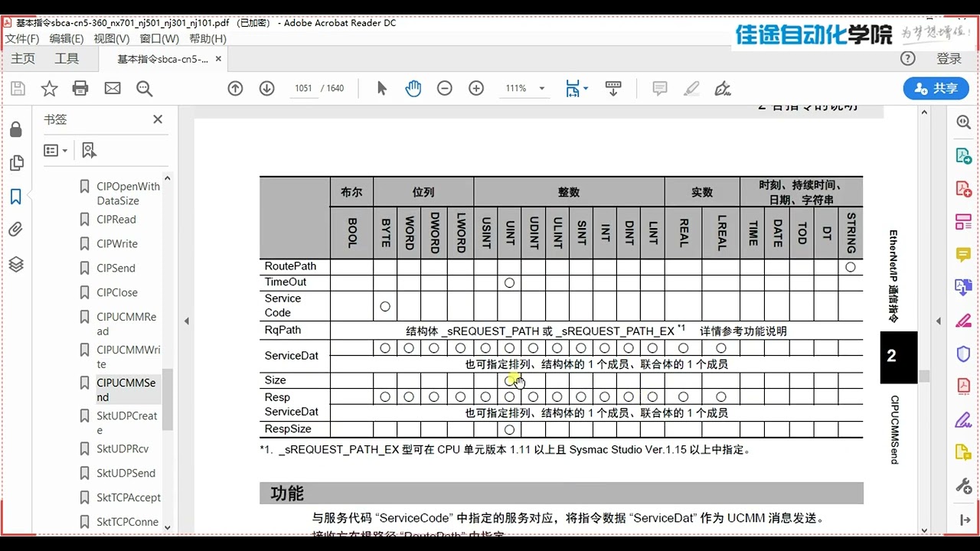Add a comment with the speech bubble icon
Screen dimensions: 980x551
click(x=660, y=89)
